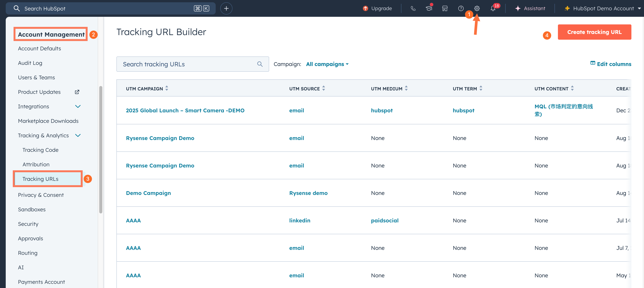The width and height of the screenshot is (644, 288).
Task: Click the Create tracking URL button
Action: pos(594,32)
